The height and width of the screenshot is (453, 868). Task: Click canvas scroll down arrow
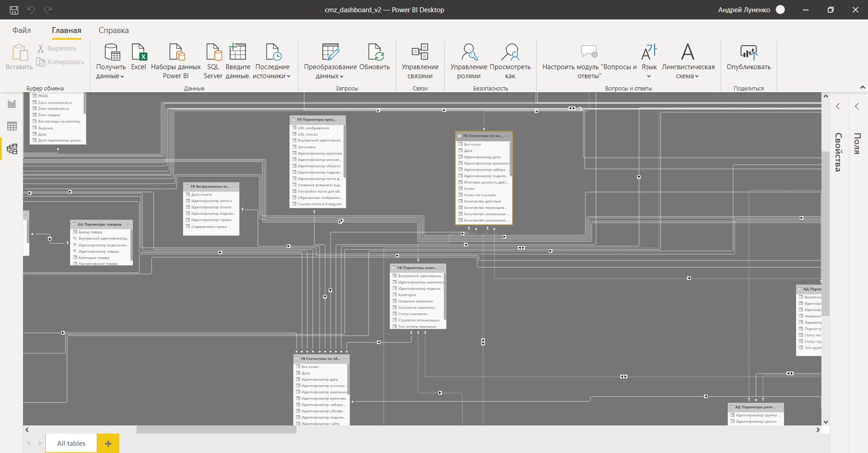[826, 422]
